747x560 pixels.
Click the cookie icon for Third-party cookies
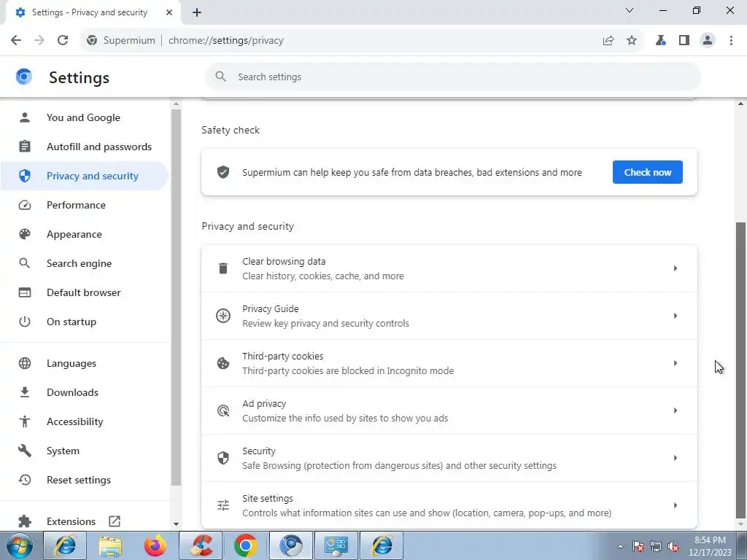pyautogui.click(x=223, y=363)
